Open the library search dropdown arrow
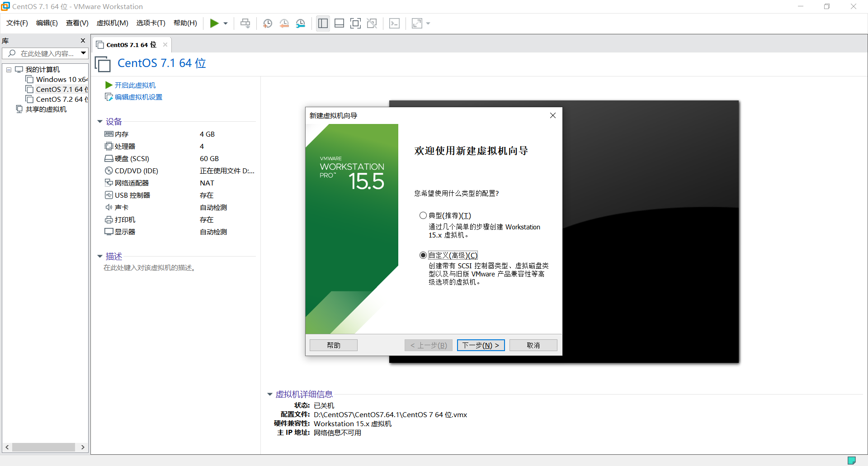Image resolution: width=868 pixels, height=466 pixels. (x=84, y=53)
